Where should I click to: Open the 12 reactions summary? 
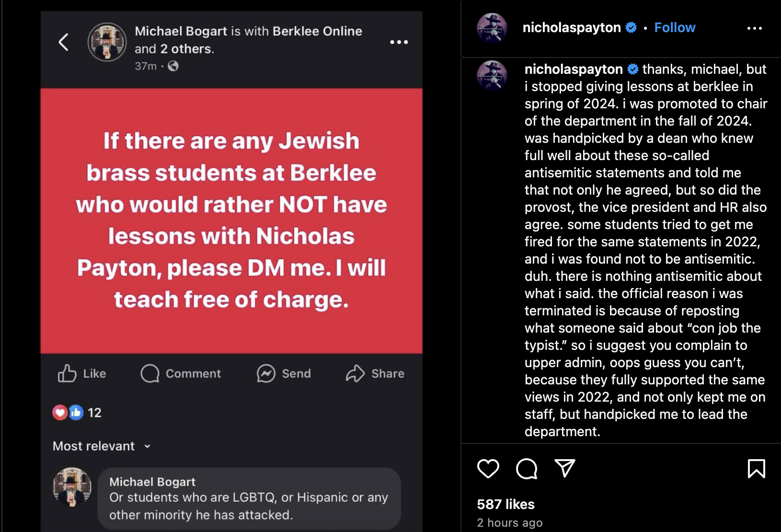(x=77, y=413)
